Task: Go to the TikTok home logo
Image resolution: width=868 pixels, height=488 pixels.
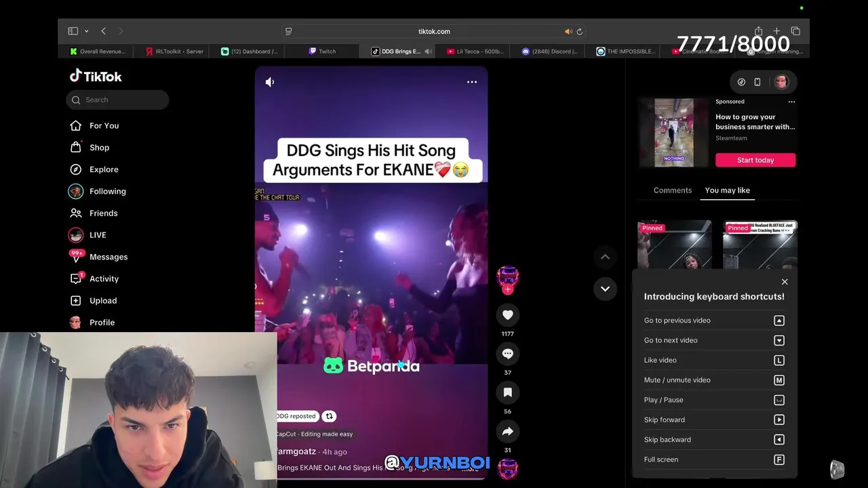Action: [x=96, y=76]
